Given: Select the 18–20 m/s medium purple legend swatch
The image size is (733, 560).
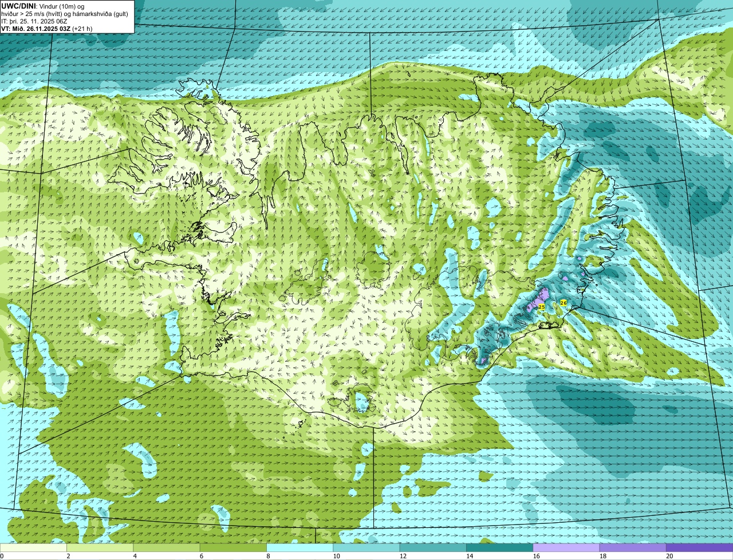Looking at the screenshot, I should tap(633, 547).
